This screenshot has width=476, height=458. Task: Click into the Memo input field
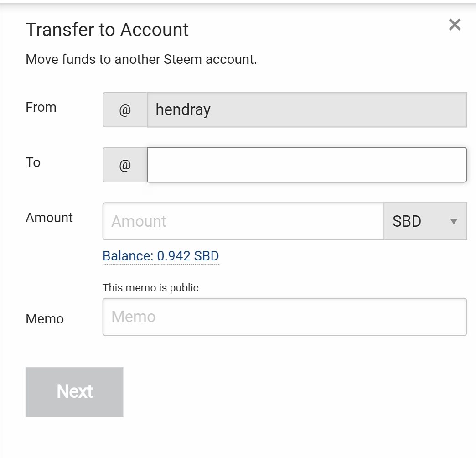[x=285, y=317]
